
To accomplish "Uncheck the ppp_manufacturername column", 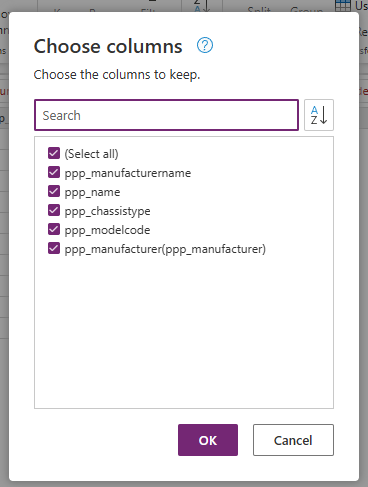I will click(x=54, y=172).
